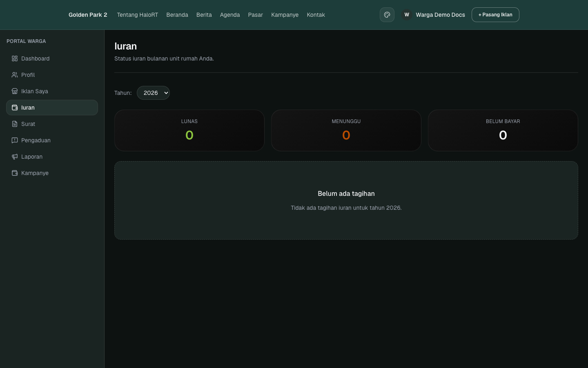This screenshot has width=588, height=368.
Task: Click the Iklan Saya storefront icon
Action: pyautogui.click(x=15, y=91)
